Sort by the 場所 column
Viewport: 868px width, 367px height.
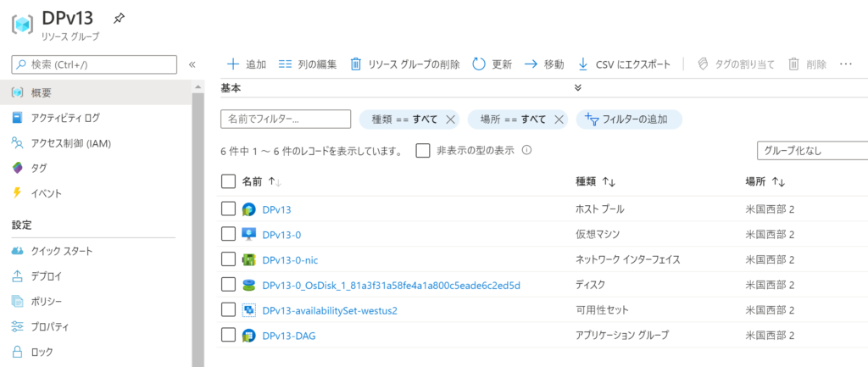[x=765, y=181]
